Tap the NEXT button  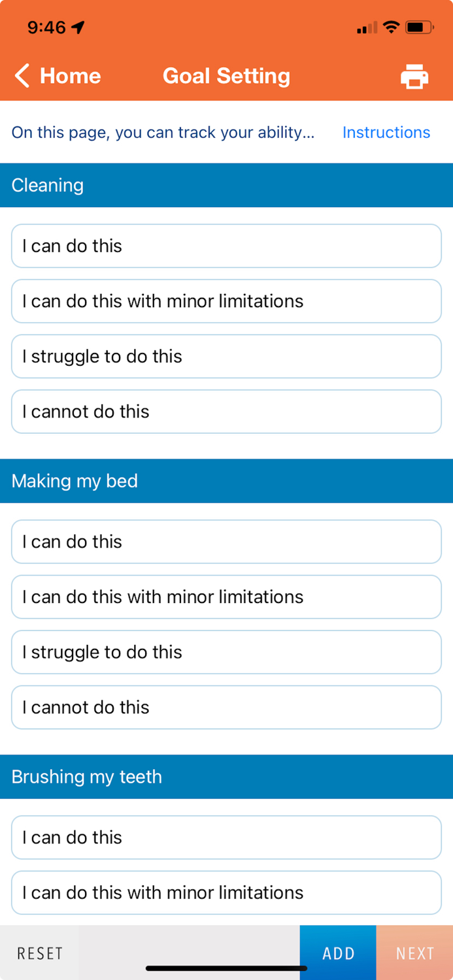coord(414,953)
